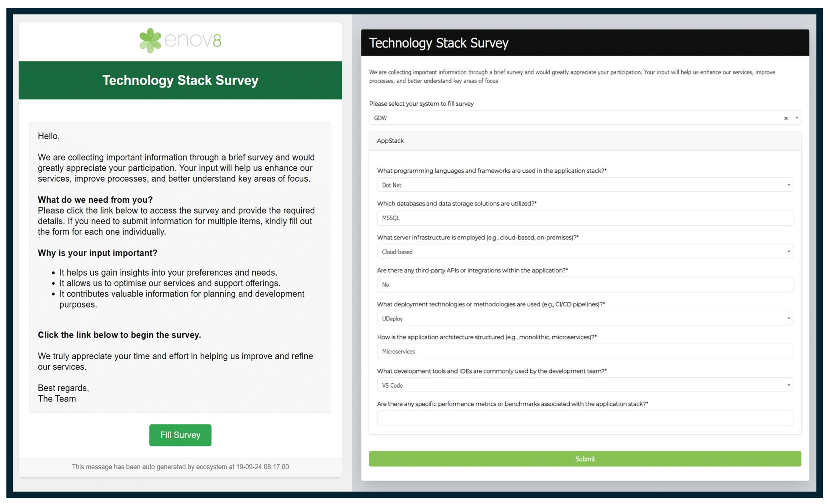Screen dimensions: 830x504
Task: Click the Technology Stack Survey green email banner
Action: [180, 80]
